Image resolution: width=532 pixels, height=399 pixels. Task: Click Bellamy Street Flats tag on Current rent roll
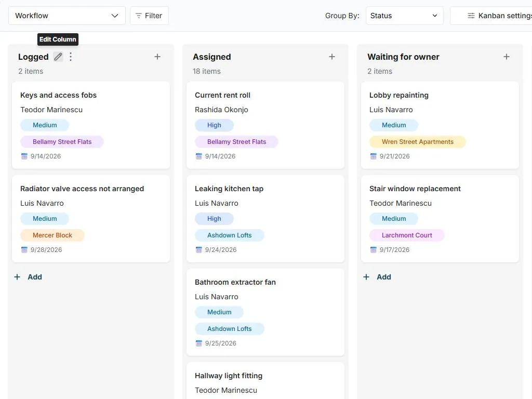click(236, 142)
